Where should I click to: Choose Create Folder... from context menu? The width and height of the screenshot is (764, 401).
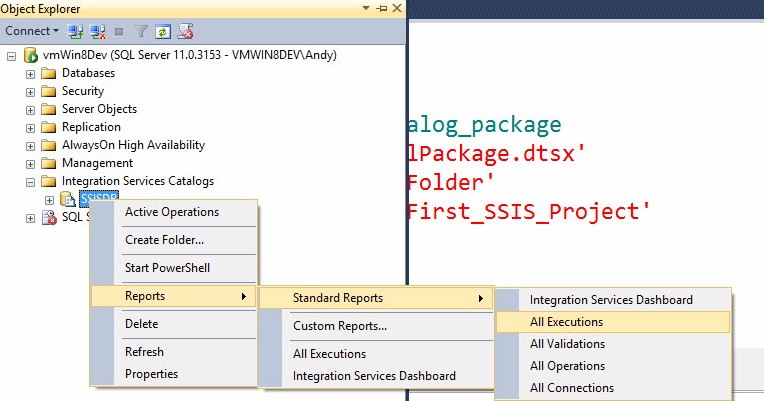coord(173,240)
